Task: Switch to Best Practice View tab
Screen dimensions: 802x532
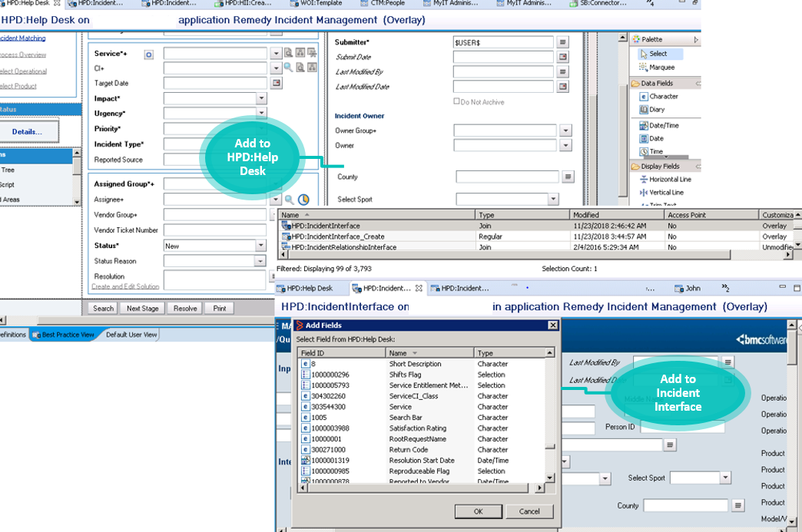Action: (x=64, y=335)
